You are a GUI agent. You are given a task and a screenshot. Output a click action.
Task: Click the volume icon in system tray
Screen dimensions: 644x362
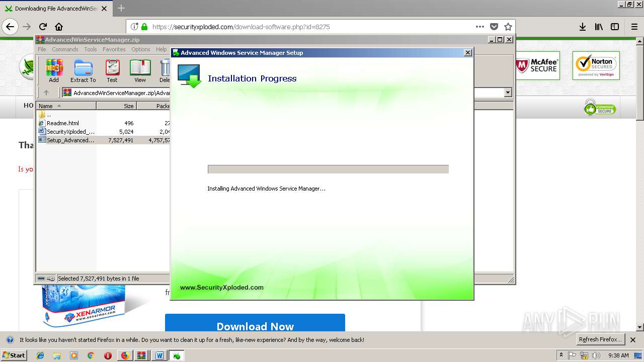pos(596,355)
